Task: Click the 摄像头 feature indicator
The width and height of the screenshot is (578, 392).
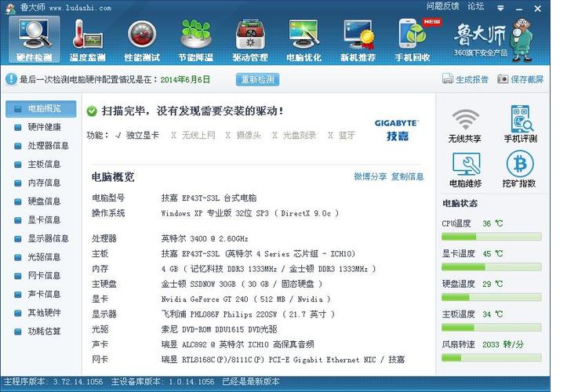Action: 243,135
